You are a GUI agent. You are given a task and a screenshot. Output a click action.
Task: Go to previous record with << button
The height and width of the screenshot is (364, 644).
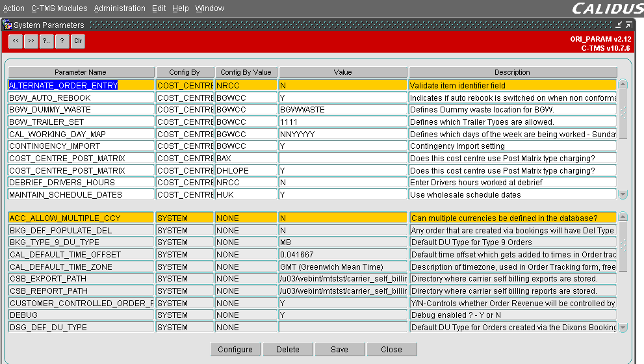coord(16,41)
